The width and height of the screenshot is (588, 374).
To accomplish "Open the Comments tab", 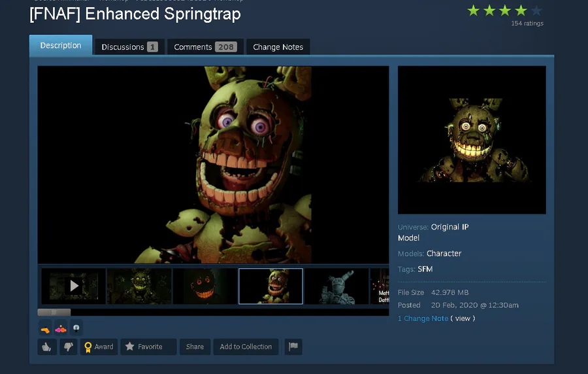I will pyautogui.click(x=206, y=47).
